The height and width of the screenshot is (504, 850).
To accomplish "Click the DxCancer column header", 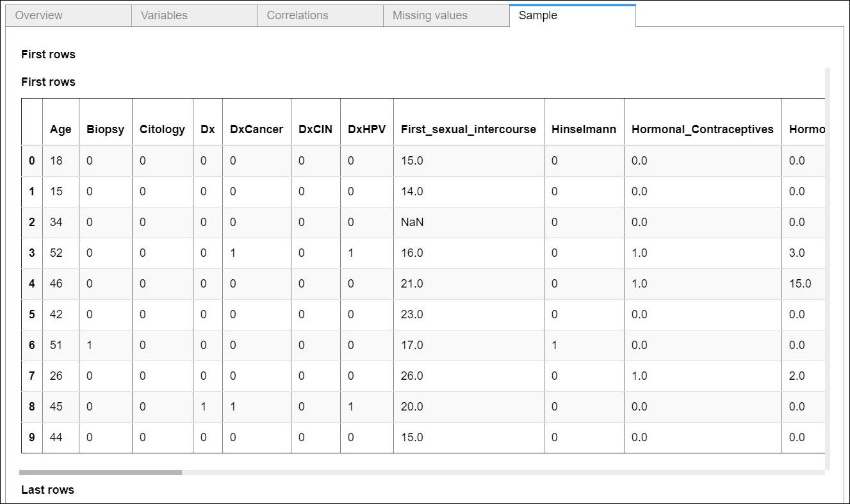I will 256,129.
